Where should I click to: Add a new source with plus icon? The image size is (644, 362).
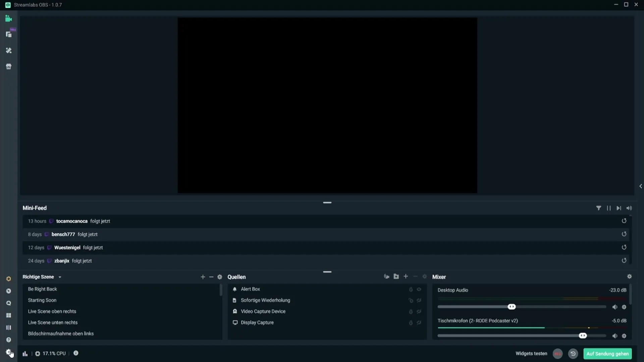(x=406, y=277)
